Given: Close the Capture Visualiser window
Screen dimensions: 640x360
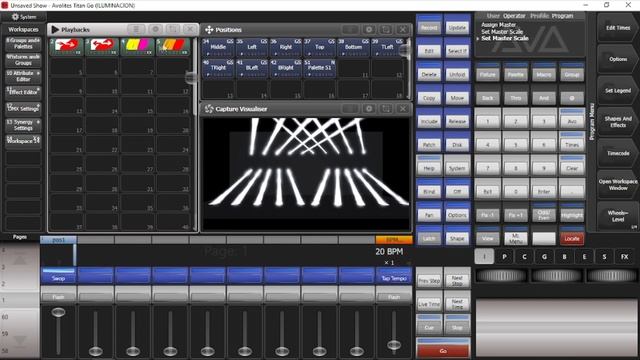Looking at the screenshot, I should tap(403, 109).
